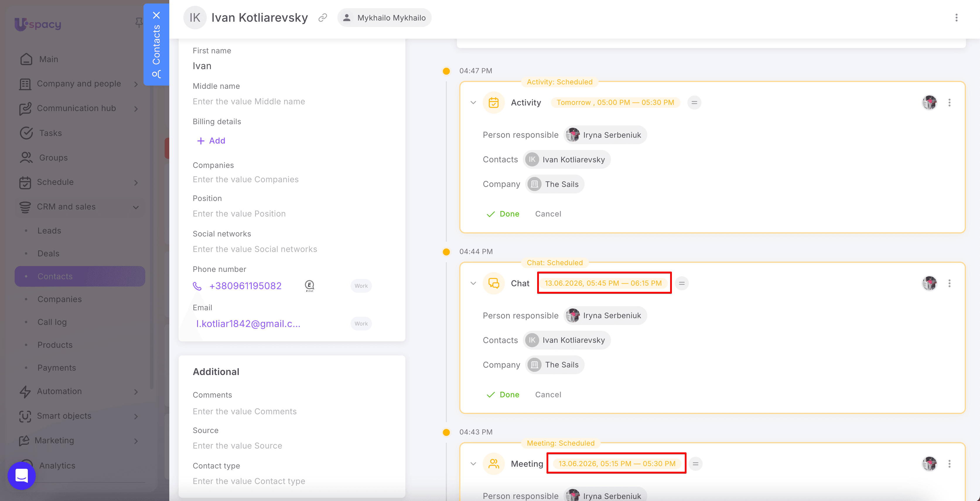The height and width of the screenshot is (501, 980).
Task: Click the Activity calendar icon
Action: tap(494, 103)
